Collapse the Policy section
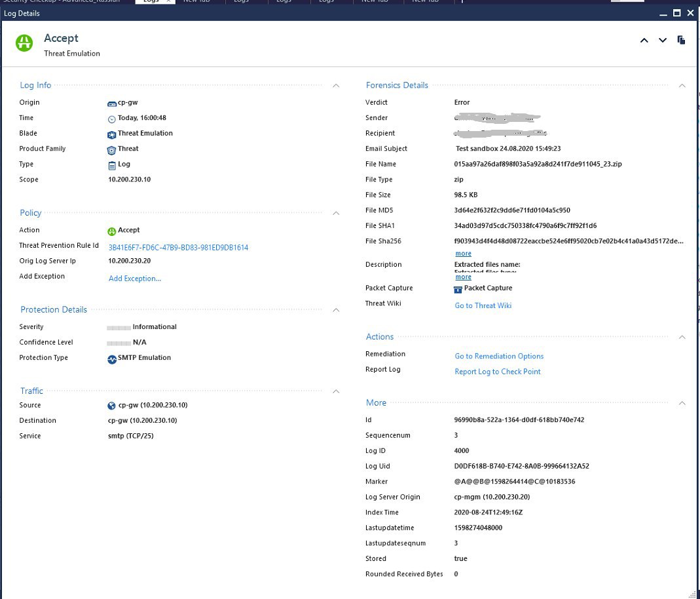 coord(336,213)
